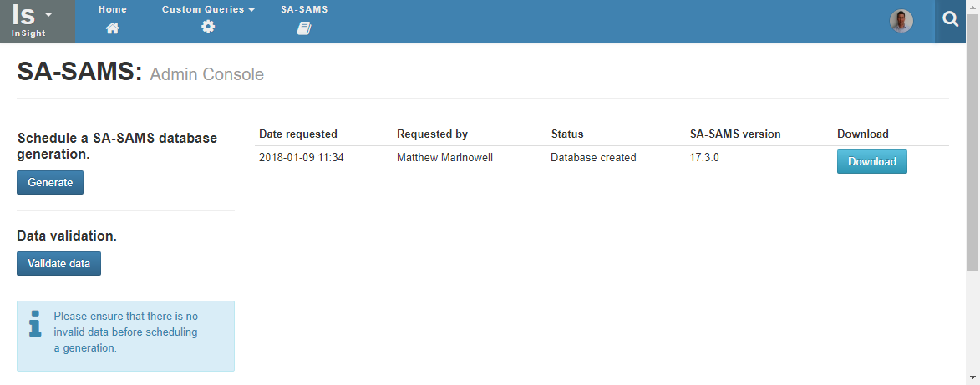Click the Status column header

click(x=567, y=134)
